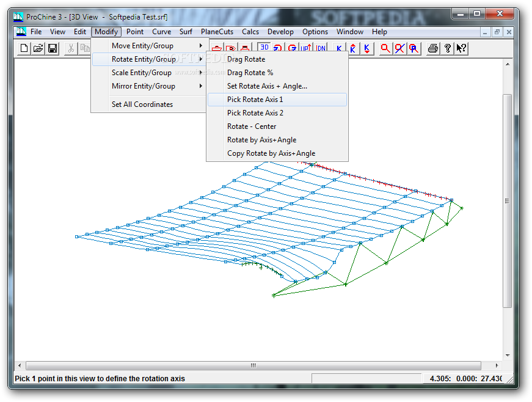The image size is (532, 402).
Task: Click the K with red up arrow icon
Action: pyautogui.click(x=353, y=48)
